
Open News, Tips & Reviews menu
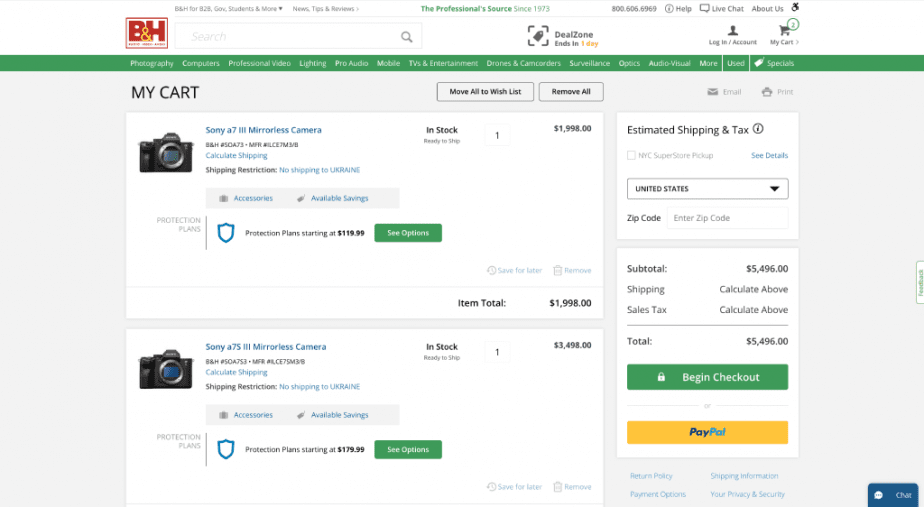coord(326,9)
